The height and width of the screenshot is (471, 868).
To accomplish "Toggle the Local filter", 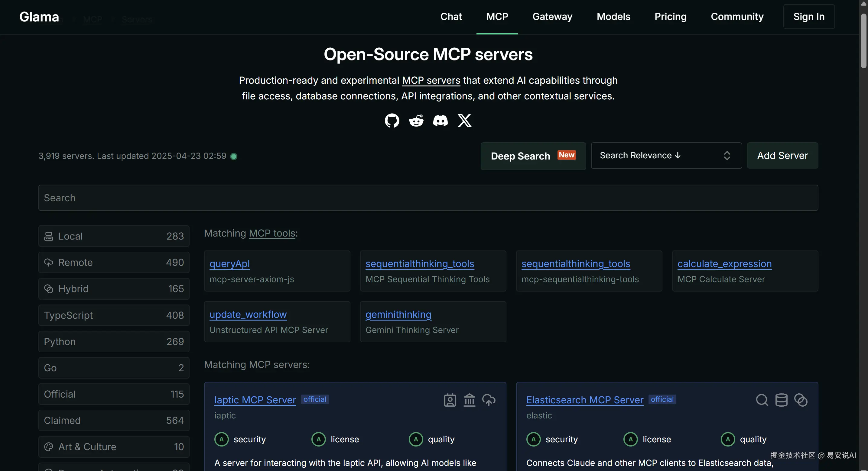I will click(114, 236).
